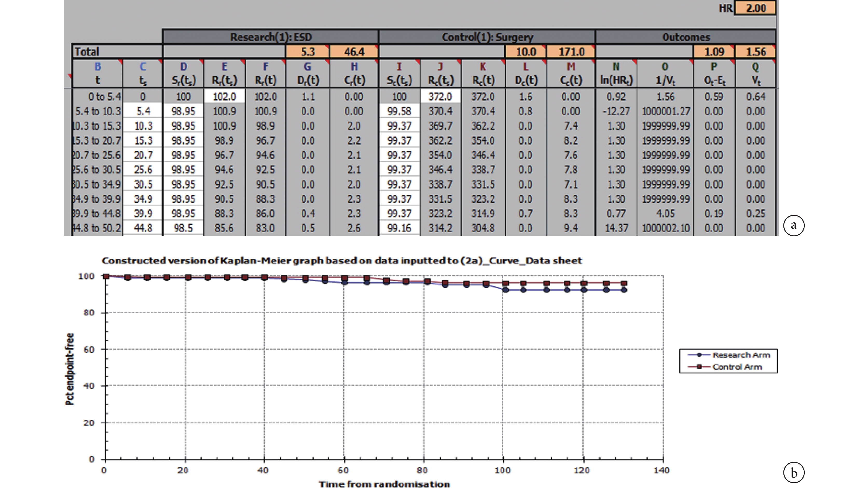Select the 369.7 cell in column J
Viewport: 868px width, 488px height.
(x=440, y=126)
